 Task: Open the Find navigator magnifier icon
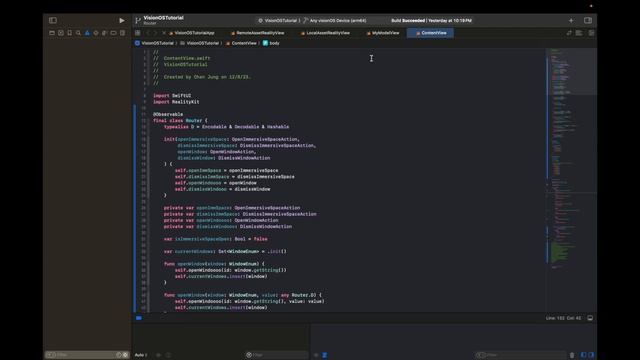(x=78, y=33)
